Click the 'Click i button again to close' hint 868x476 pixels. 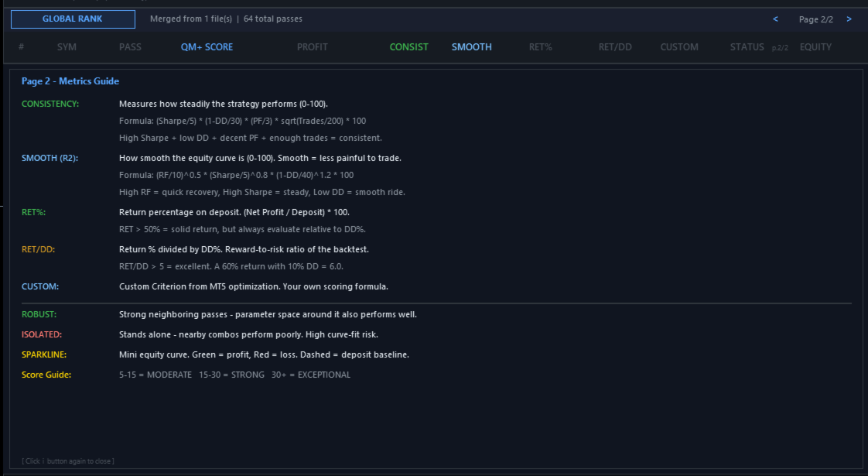(68, 461)
